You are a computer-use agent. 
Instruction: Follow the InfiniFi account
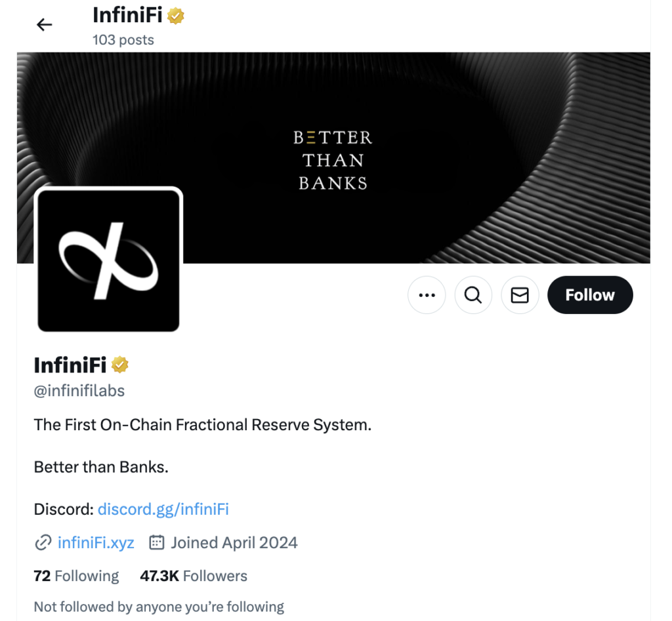pos(590,295)
